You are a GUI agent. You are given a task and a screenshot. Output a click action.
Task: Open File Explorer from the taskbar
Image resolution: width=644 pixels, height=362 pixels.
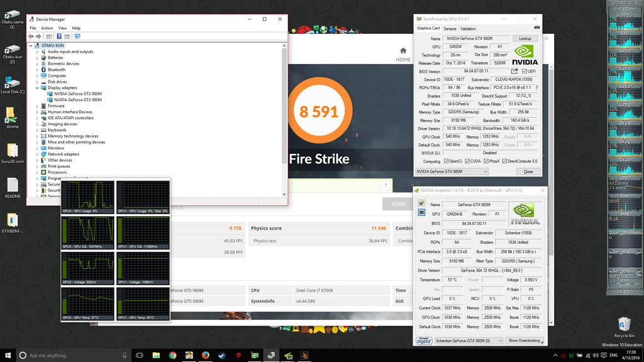(x=156, y=356)
